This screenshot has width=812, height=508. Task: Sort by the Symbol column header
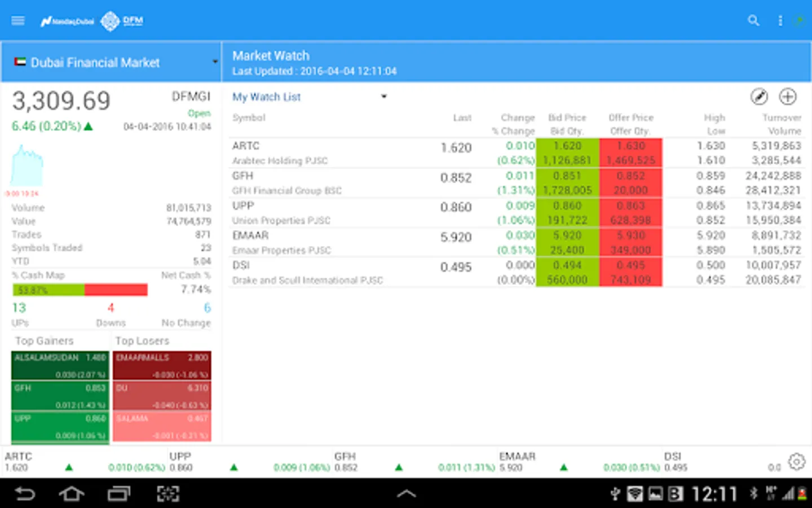[x=249, y=118]
